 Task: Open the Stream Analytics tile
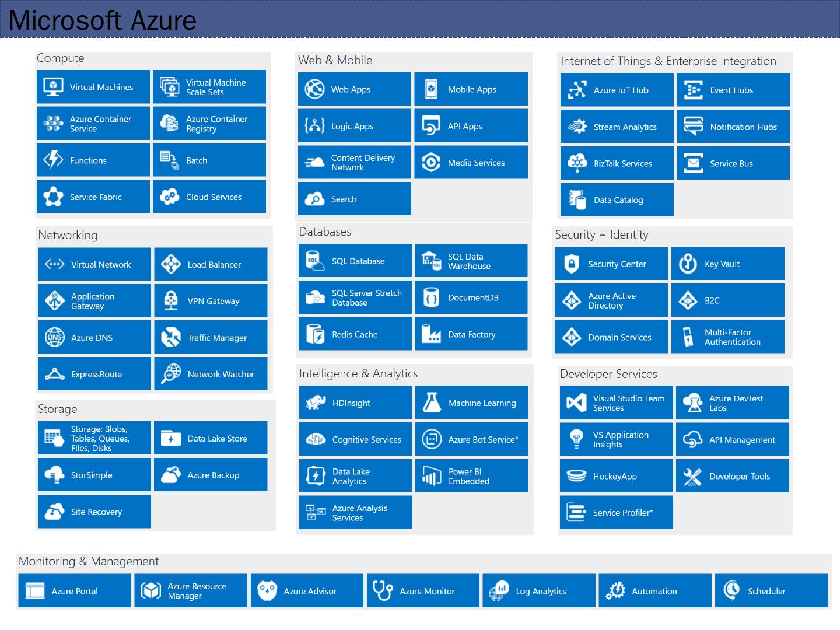(617, 127)
